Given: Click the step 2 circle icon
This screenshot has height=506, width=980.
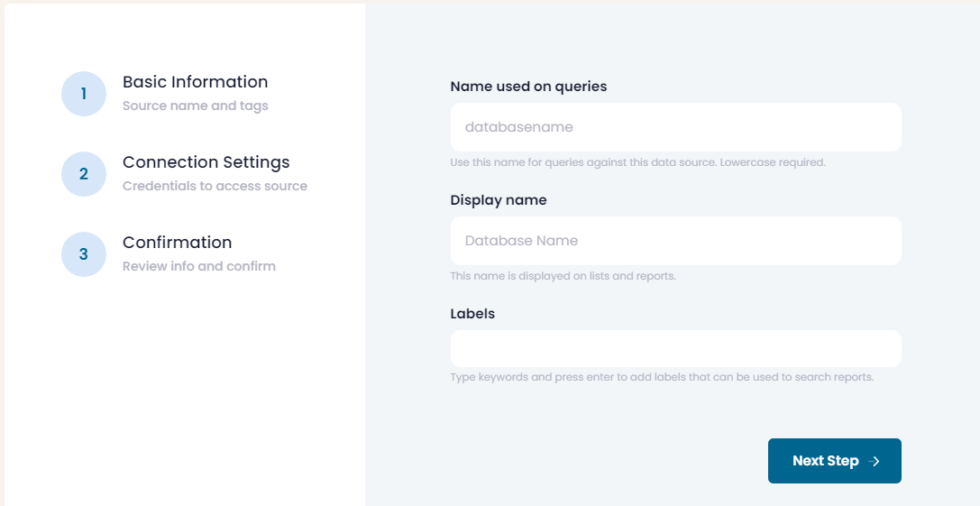Looking at the screenshot, I should pyautogui.click(x=84, y=174).
